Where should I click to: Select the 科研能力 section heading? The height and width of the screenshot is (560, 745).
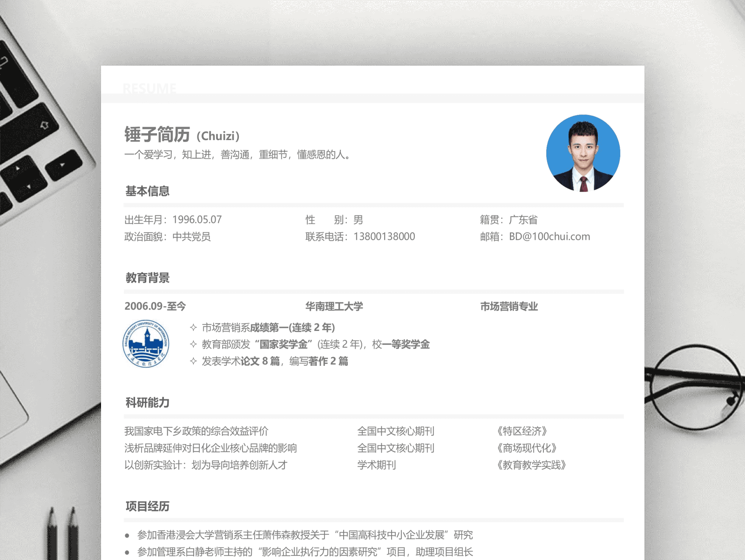pos(147,403)
